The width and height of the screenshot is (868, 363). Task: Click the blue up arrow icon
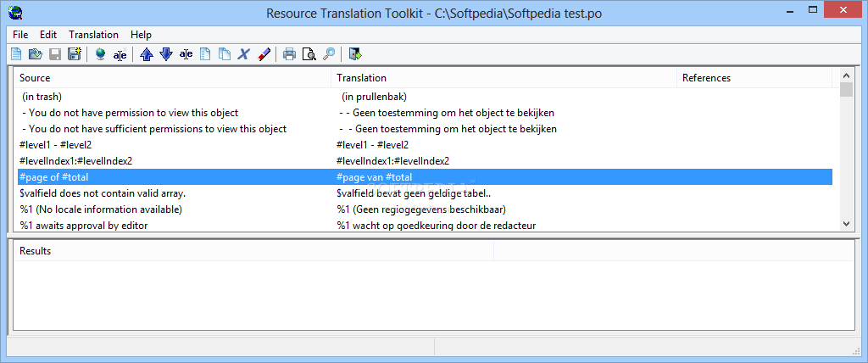coord(147,54)
